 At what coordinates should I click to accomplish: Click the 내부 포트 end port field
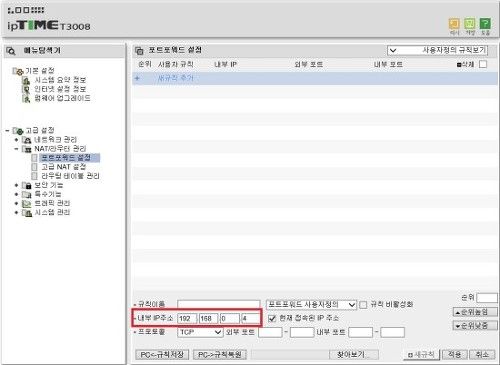click(392, 332)
